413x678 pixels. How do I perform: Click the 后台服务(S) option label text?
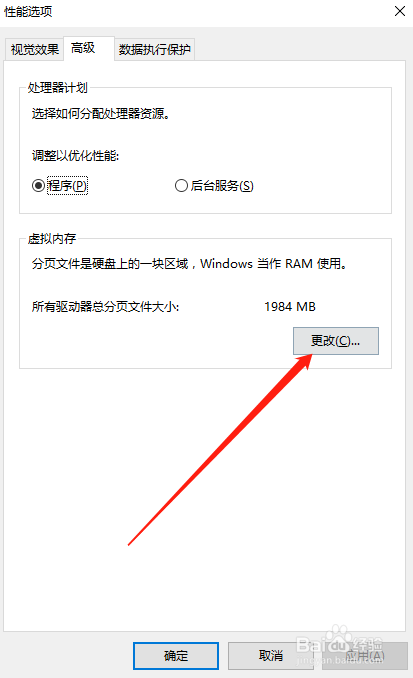point(222,186)
